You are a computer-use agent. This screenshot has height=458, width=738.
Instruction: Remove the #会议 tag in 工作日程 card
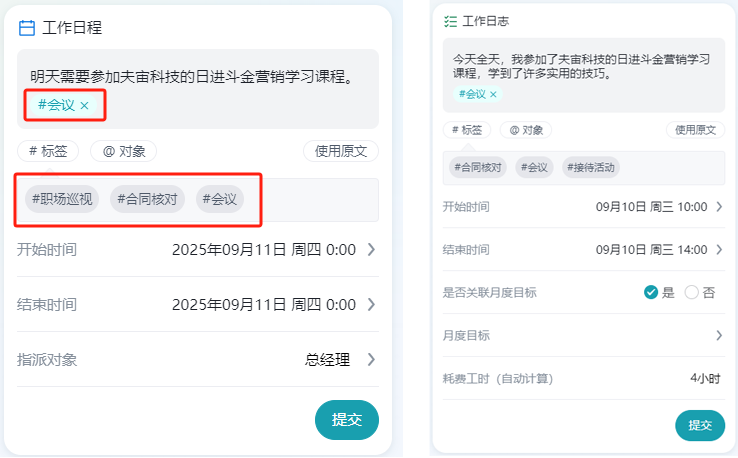tap(85, 105)
